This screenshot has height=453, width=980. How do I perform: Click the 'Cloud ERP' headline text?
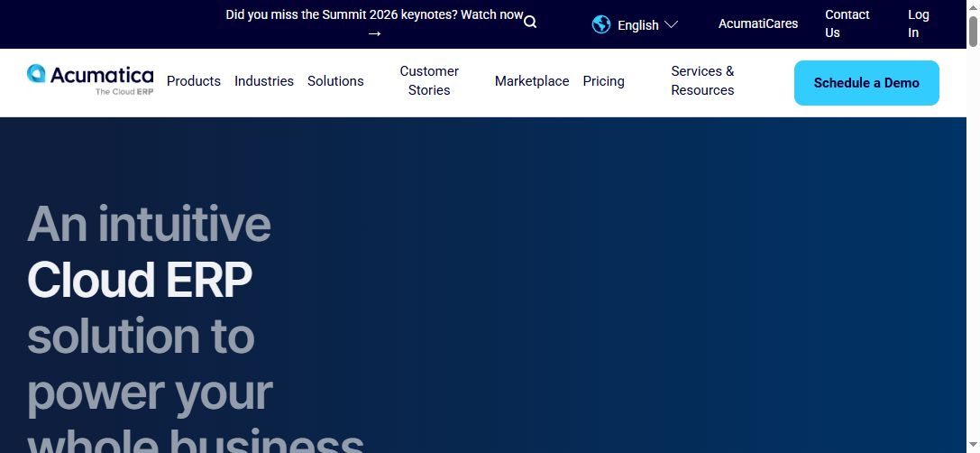coord(140,279)
